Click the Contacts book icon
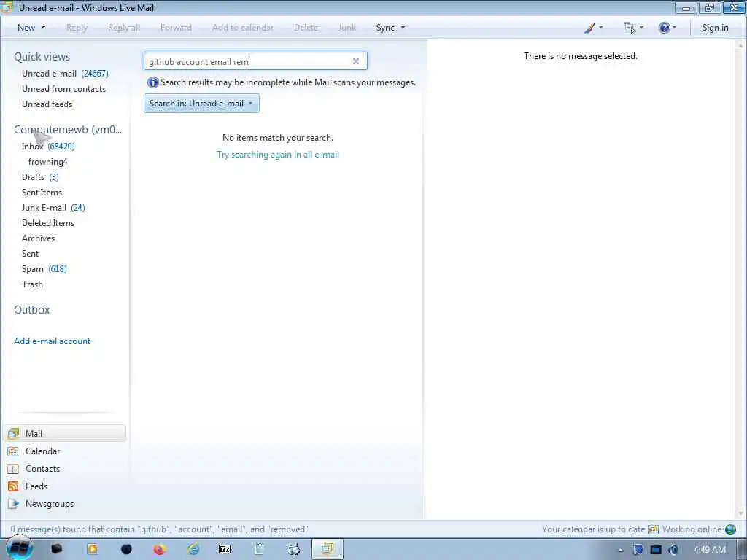Viewport: 747px width, 560px height. 13,469
